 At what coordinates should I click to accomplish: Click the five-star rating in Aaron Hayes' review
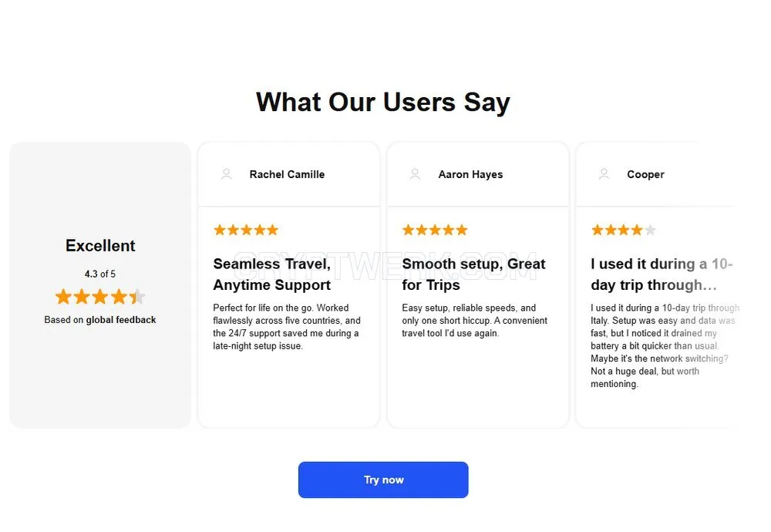(x=435, y=230)
